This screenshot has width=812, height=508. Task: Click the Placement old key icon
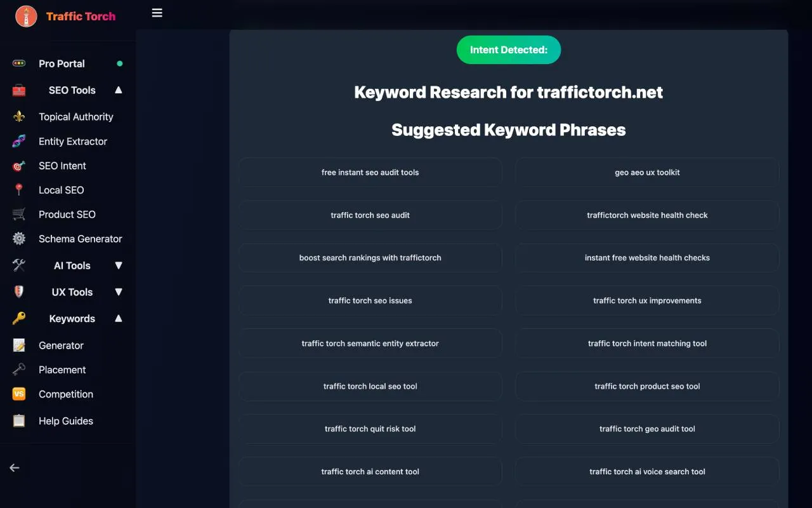tap(19, 370)
